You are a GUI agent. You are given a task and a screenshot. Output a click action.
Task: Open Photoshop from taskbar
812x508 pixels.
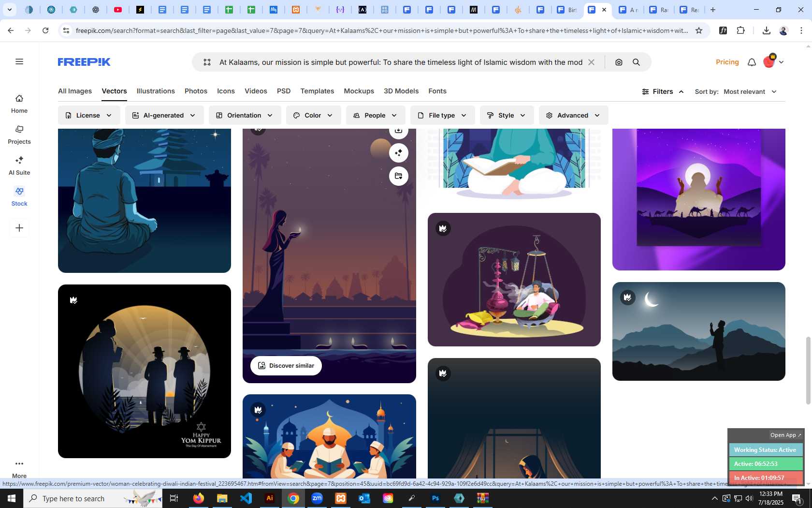click(435, 498)
